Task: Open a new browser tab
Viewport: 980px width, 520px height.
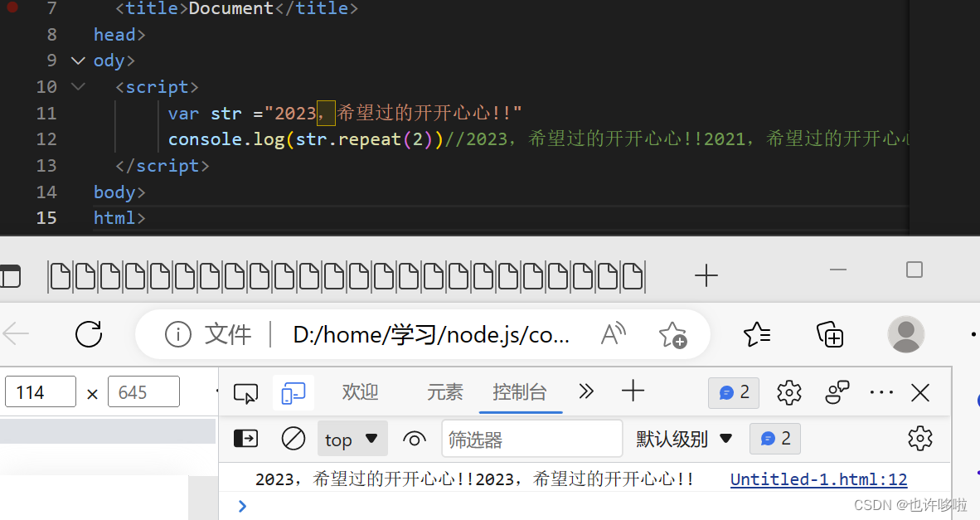Action: pyautogui.click(x=706, y=275)
